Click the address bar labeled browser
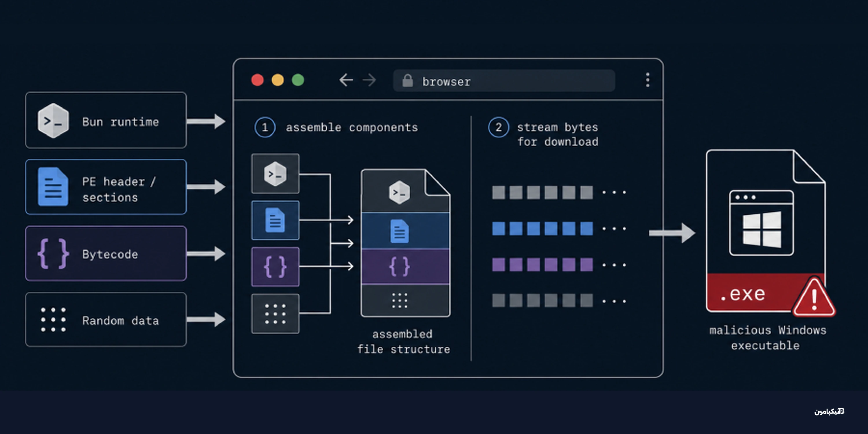 coord(504,80)
